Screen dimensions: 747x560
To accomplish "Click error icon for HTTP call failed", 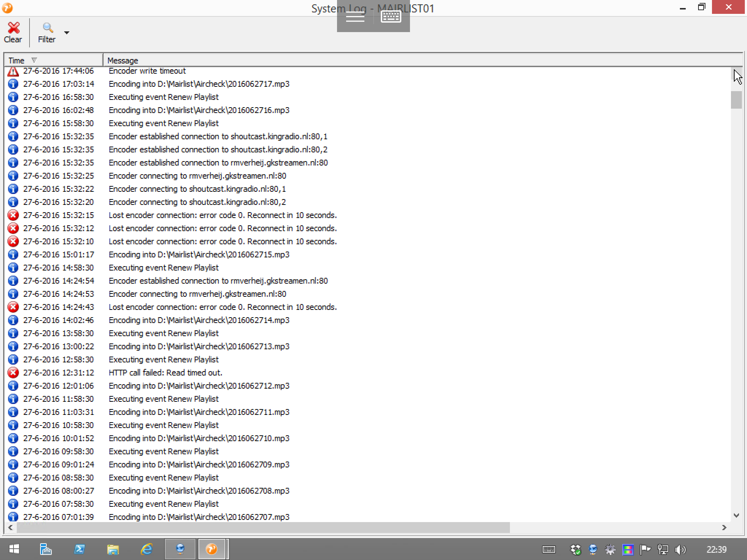I will point(13,373).
